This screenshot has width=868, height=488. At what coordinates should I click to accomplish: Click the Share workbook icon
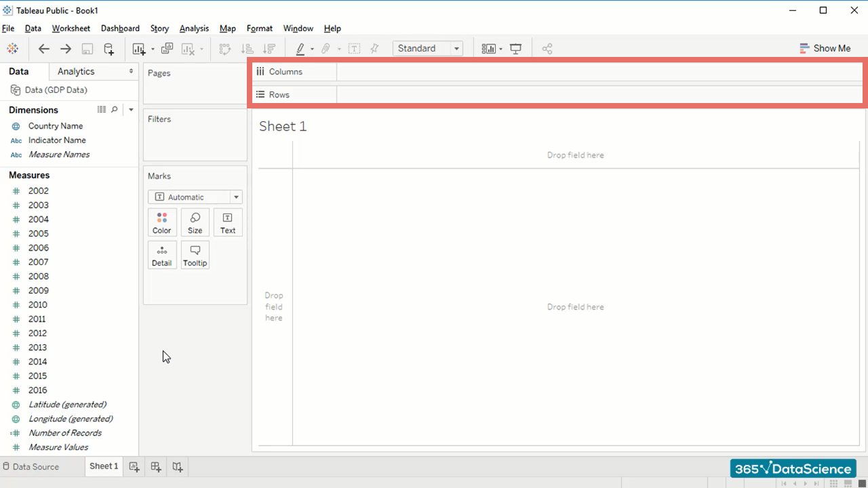pyautogui.click(x=547, y=49)
